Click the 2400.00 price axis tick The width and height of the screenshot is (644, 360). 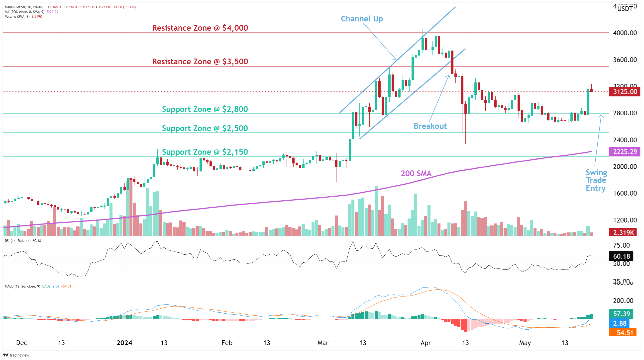point(625,140)
